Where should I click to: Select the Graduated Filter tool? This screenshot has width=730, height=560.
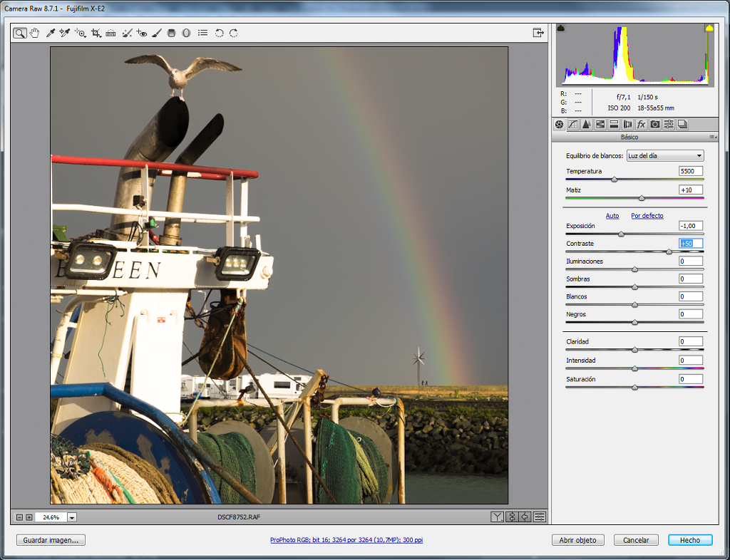(172, 33)
